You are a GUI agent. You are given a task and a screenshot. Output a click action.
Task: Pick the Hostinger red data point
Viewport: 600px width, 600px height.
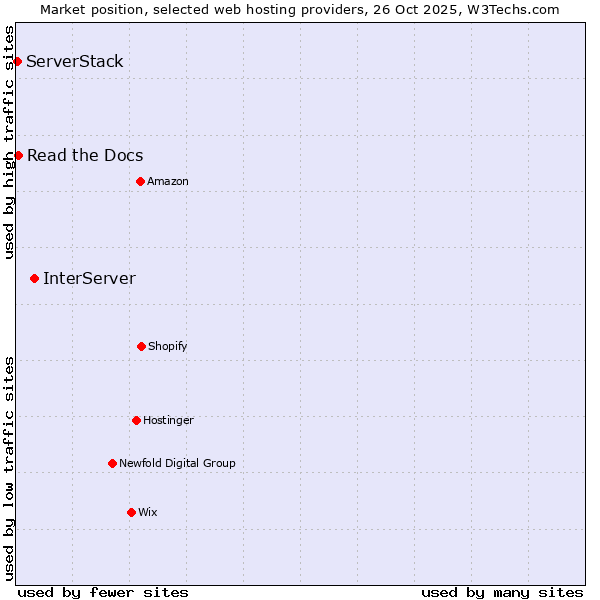136,420
